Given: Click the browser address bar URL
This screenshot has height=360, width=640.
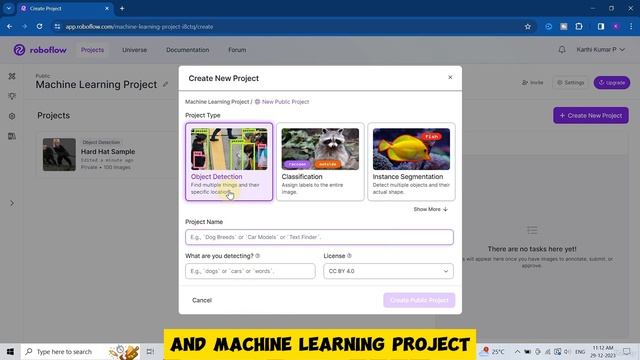Looking at the screenshot, I should (x=139, y=27).
